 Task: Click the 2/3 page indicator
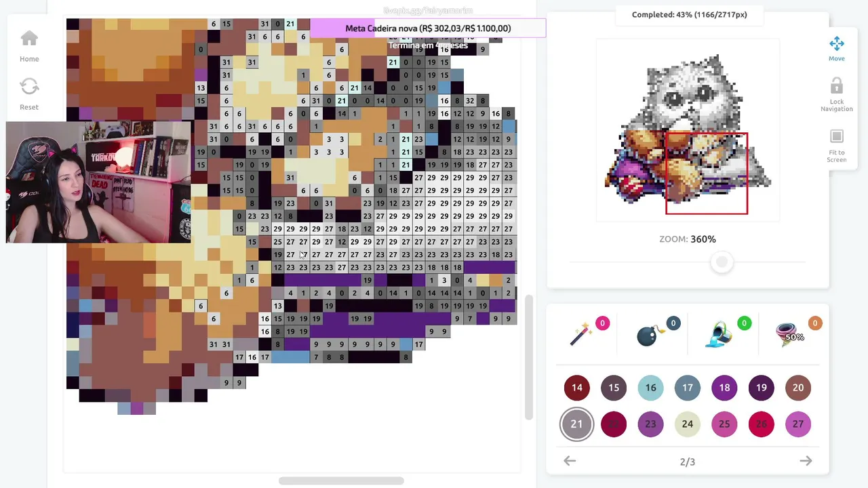click(688, 462)
